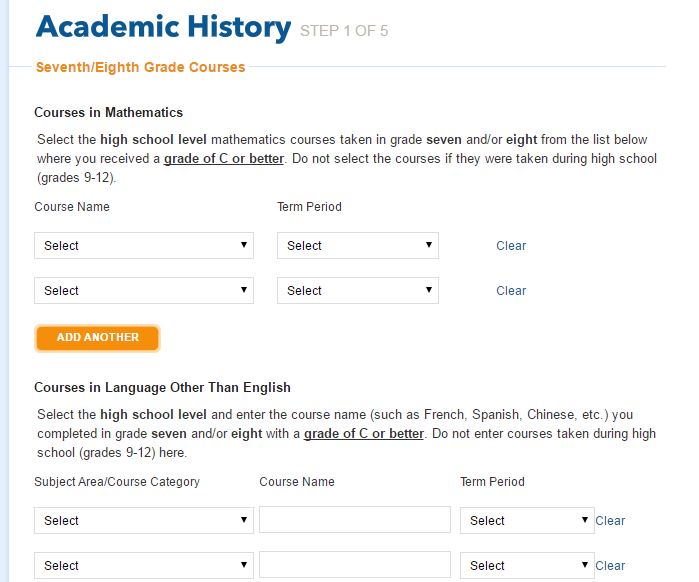
Task: Click arrow of second mathematics term select
Action: pos(428,290)
